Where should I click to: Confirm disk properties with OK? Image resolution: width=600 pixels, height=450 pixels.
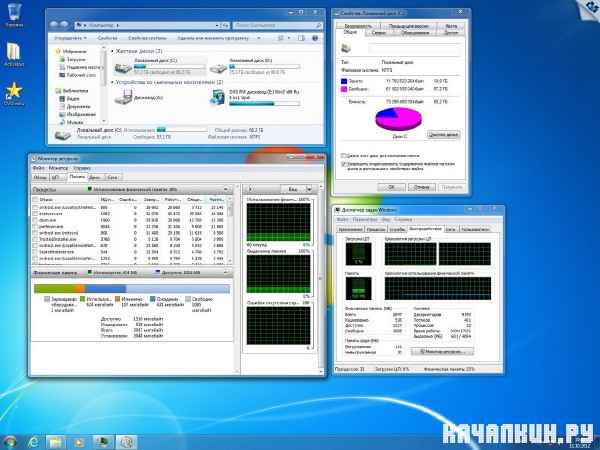click(x=391, y=188)
